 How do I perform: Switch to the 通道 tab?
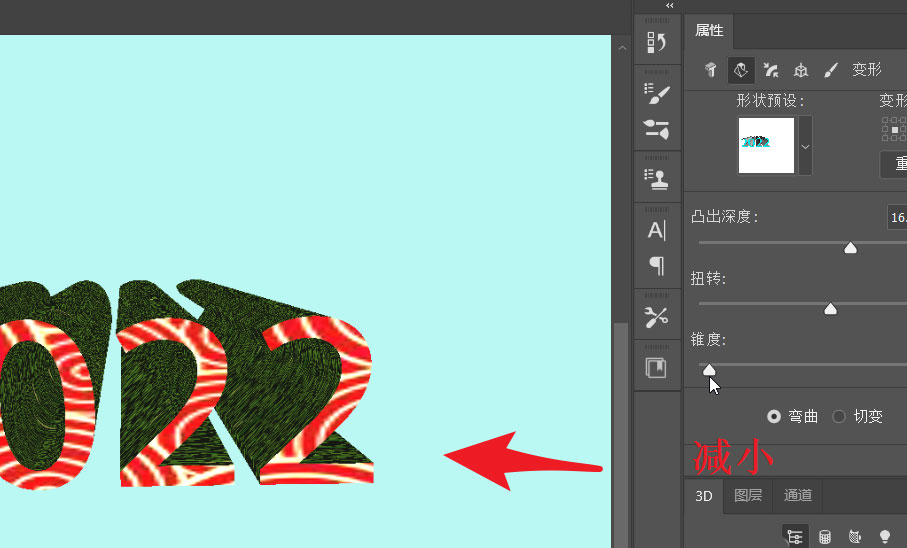tap(798, 495)
